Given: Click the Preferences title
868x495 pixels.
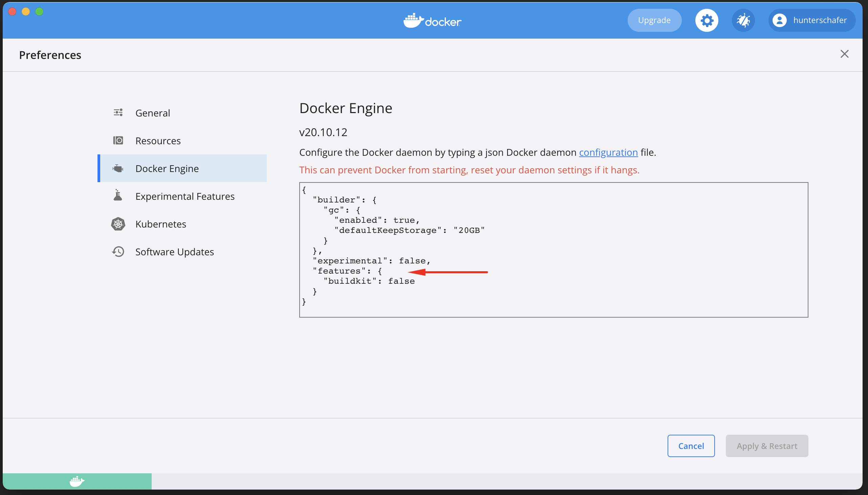Looking at the screenshot, I should [x=50, y=55].
